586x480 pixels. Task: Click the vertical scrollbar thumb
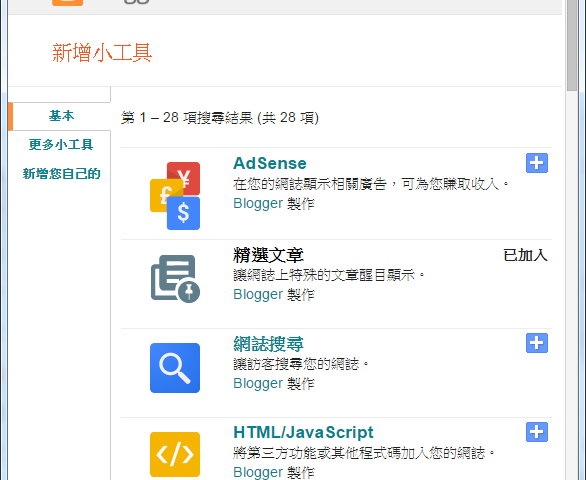572,45
